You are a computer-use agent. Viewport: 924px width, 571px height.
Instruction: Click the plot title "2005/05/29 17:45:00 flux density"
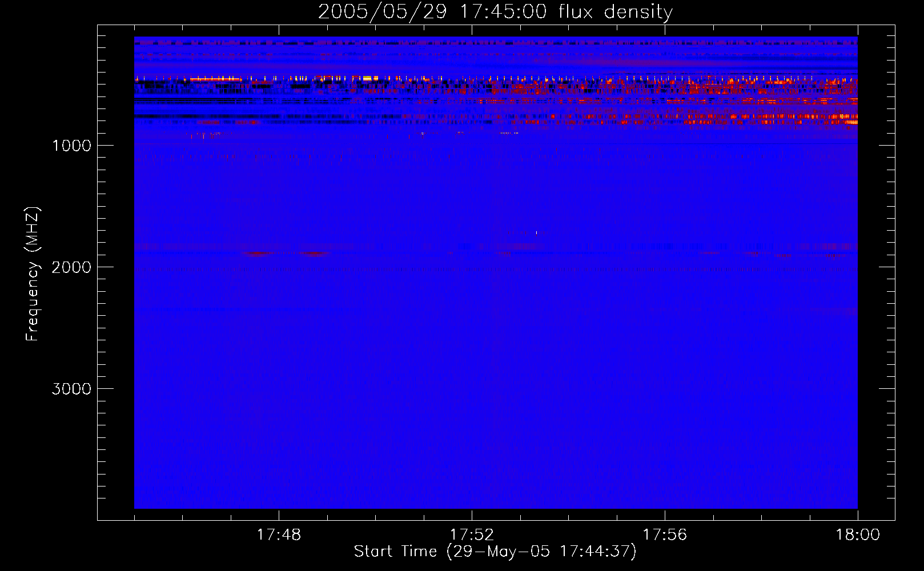495,12
